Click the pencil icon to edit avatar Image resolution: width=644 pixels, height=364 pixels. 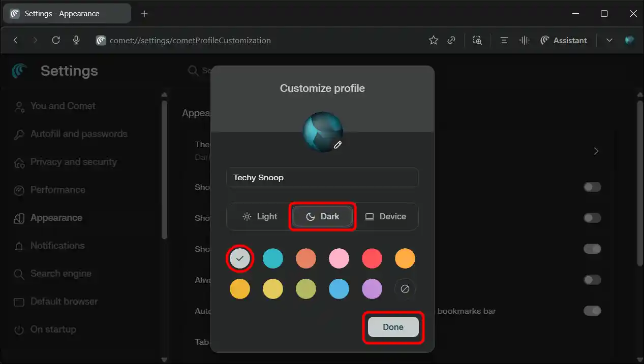(338, 145)
